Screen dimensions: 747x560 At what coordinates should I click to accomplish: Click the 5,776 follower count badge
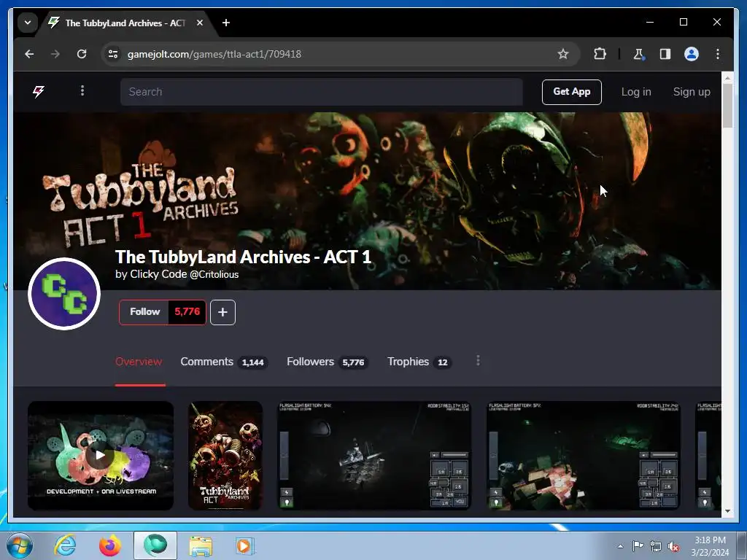pos(187,312)
